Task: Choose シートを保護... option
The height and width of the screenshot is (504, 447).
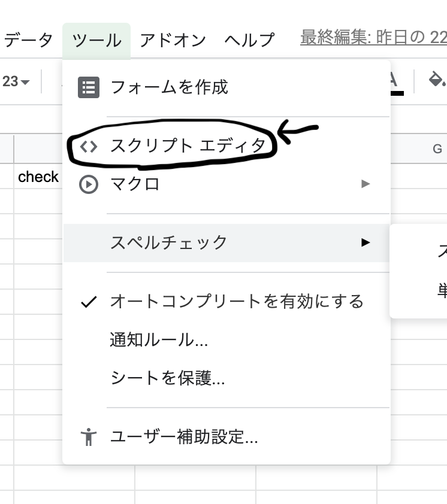Action: [x=226, y=377]
